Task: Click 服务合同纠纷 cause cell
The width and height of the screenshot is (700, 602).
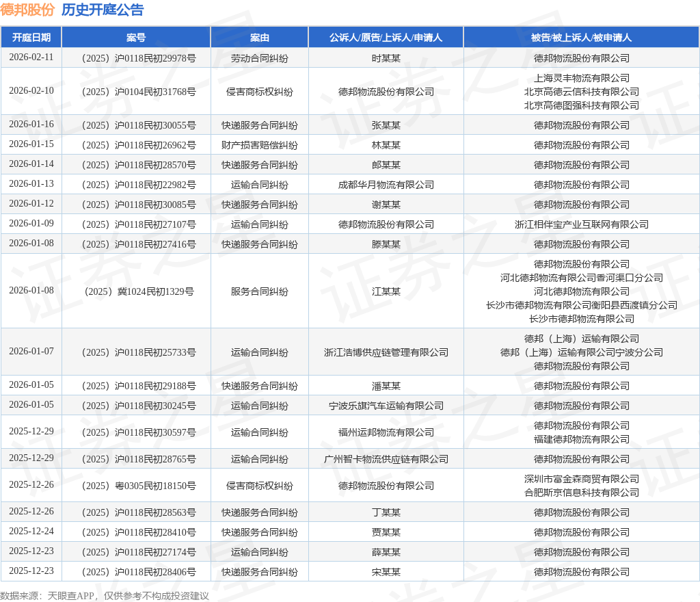Action: (259, 291)
